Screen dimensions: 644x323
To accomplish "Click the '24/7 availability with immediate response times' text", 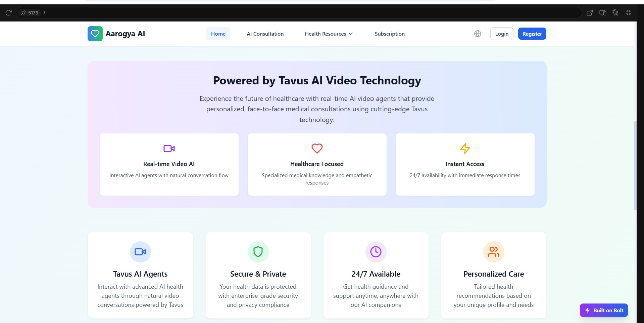I will (x=465, y=175).
